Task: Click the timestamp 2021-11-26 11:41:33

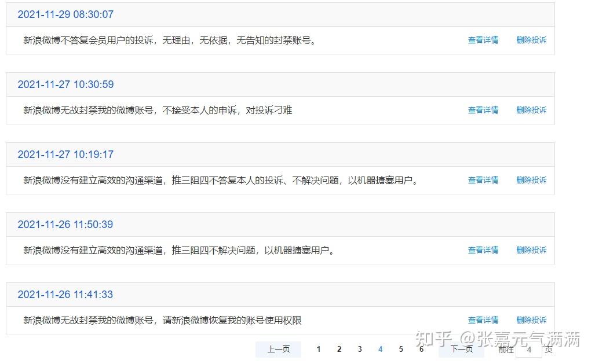Action: (65, 295)
